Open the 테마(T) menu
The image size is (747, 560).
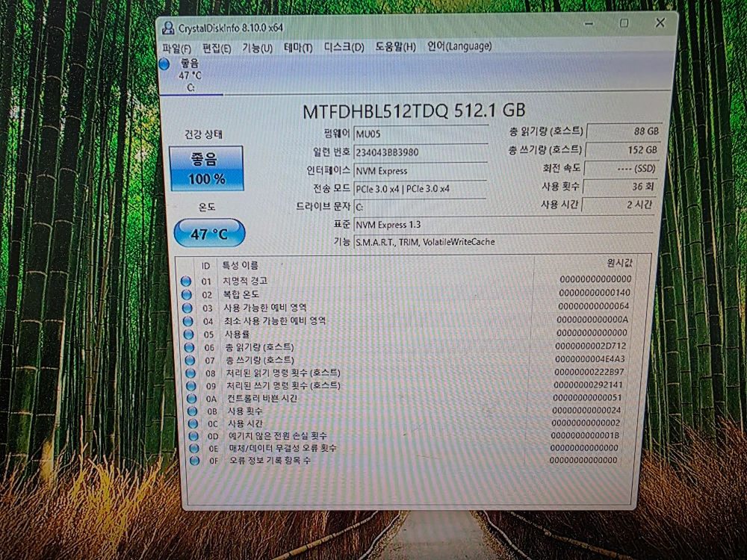click(298, 47)
